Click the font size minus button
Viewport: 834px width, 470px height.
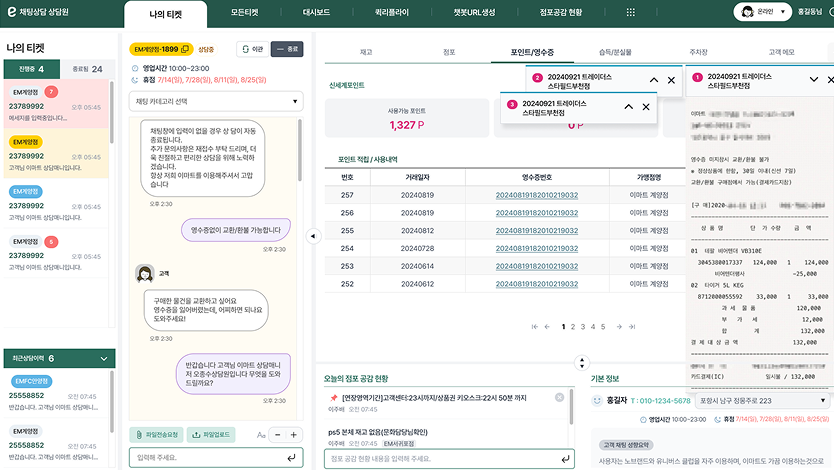click(x=277, y=435)
